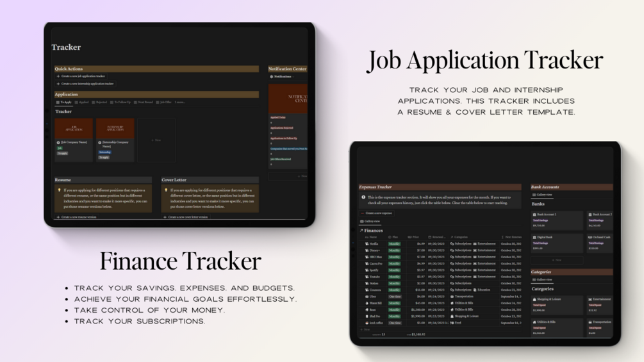Click the Name column header in Finances
This screenshot has width=644, height=362.
click(371, 237)
